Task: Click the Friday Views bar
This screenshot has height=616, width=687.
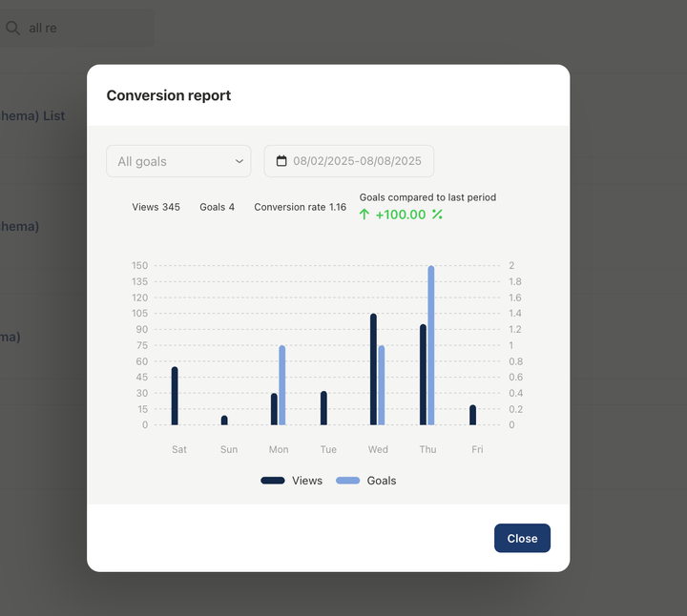Action: pos(472,415)
